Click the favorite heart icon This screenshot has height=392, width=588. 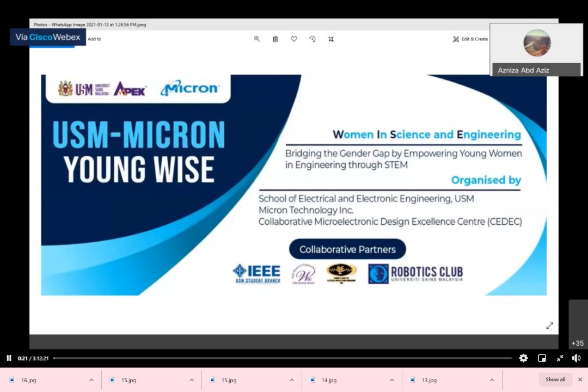tap(294, 39)
